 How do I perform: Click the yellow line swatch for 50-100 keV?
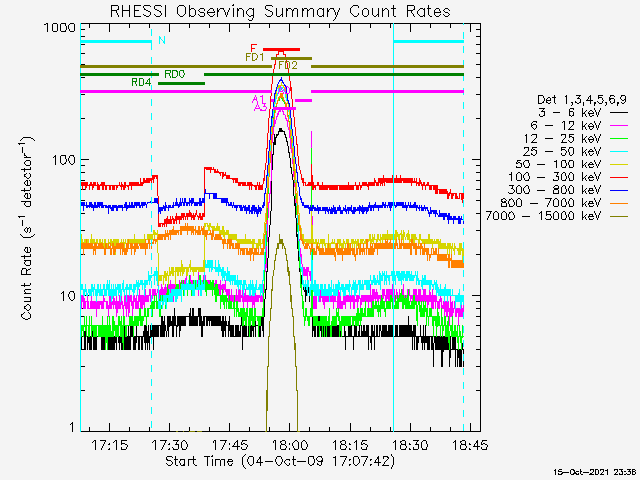coord(619,164)
